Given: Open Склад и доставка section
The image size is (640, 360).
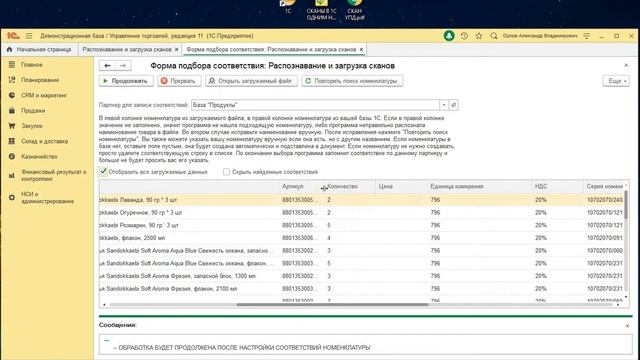Looking at the screenshot, I should [44, 141].
